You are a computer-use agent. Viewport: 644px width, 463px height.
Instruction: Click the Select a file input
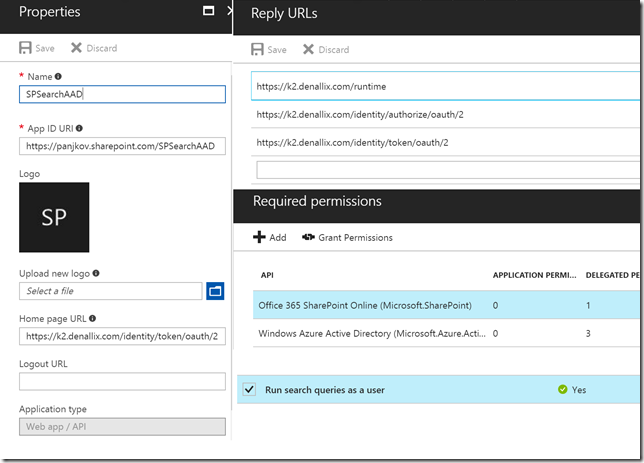click(x=110, y=291)
